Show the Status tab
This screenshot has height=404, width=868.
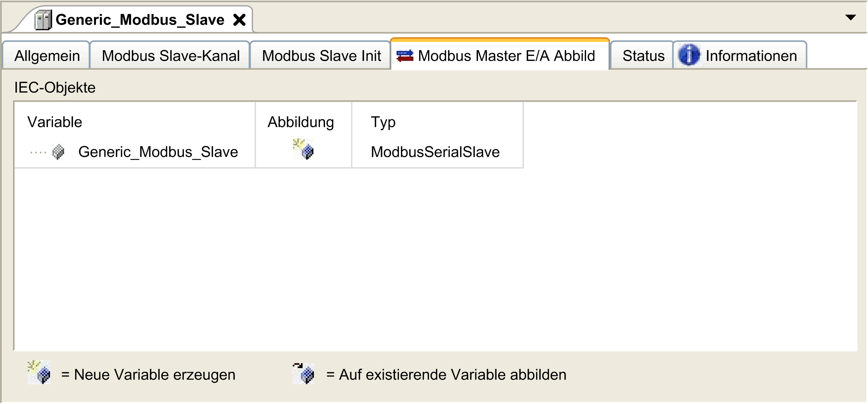coord(643,56)
